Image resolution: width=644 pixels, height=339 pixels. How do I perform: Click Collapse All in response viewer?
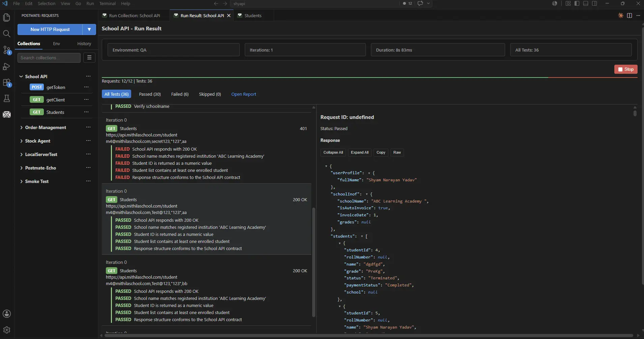(333, 152)
